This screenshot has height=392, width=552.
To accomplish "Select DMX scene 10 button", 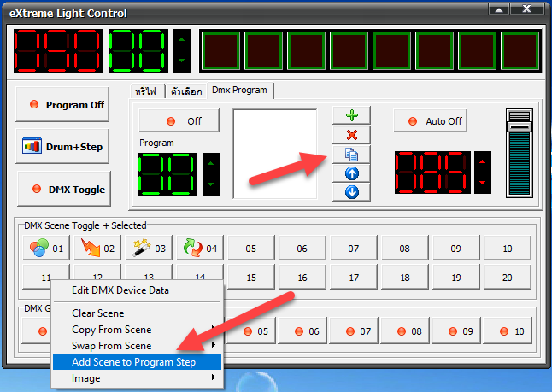I will (508, 248).
